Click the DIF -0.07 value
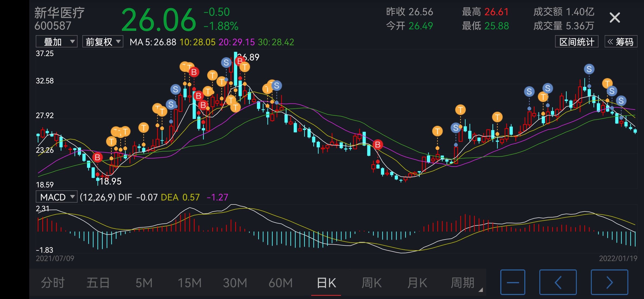 pos(138,197)
